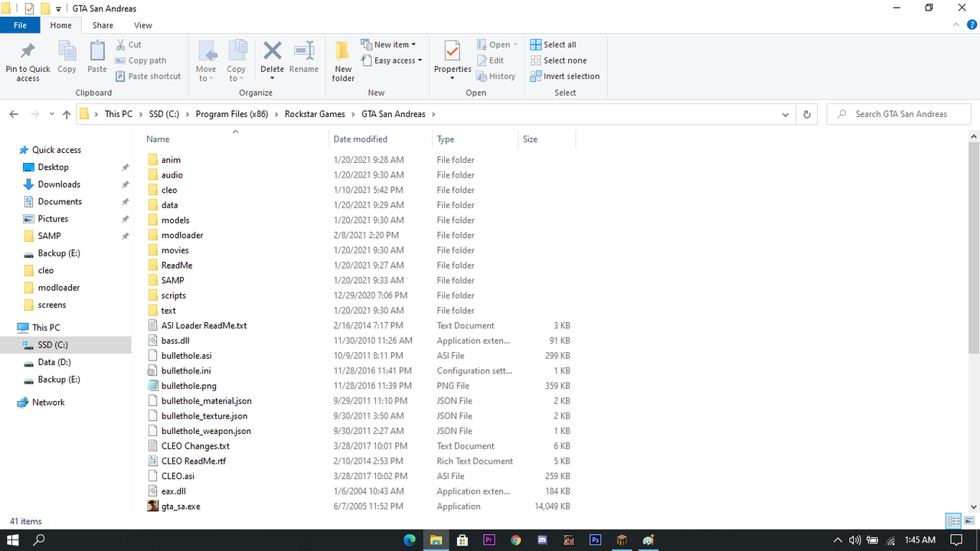Select the scripts folder in file list
The image size is (980, 551).
(173, 296)
